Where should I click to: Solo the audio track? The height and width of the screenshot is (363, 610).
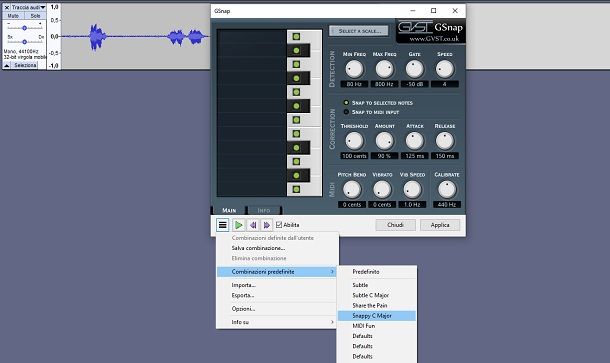click(x=35, y=16)
